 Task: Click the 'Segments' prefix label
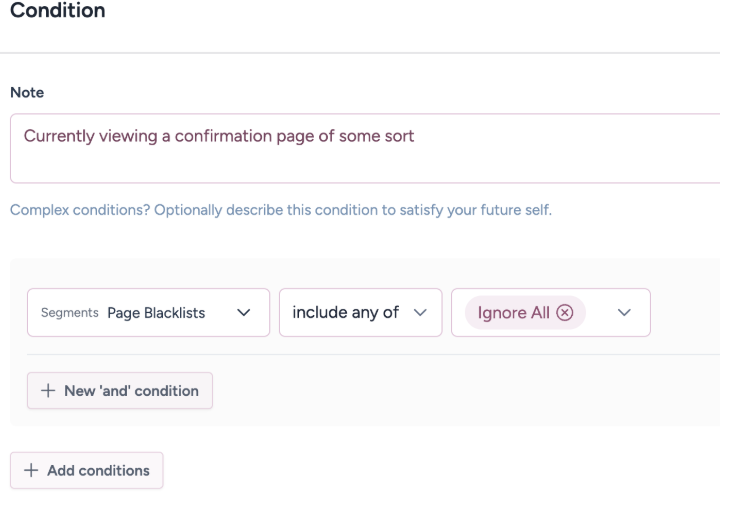68,313
